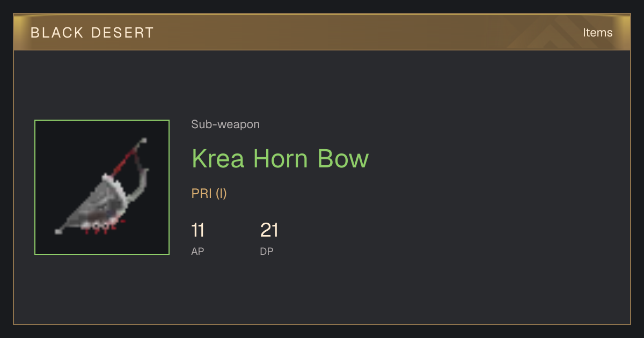The height and width of the screenshot is (338, 644).
Task: Select the Sub-weapon category label
Action: click(225, 124)
